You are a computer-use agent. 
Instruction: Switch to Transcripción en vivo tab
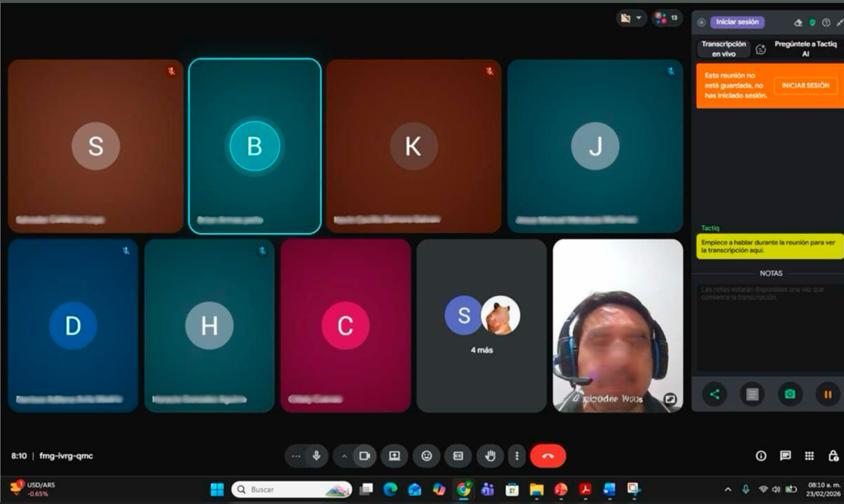[723, 49]
